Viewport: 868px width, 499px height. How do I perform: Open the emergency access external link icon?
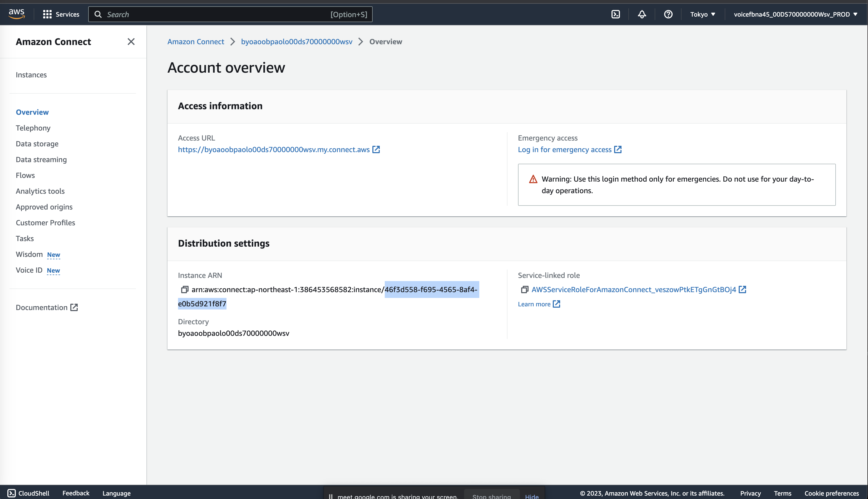618,149
